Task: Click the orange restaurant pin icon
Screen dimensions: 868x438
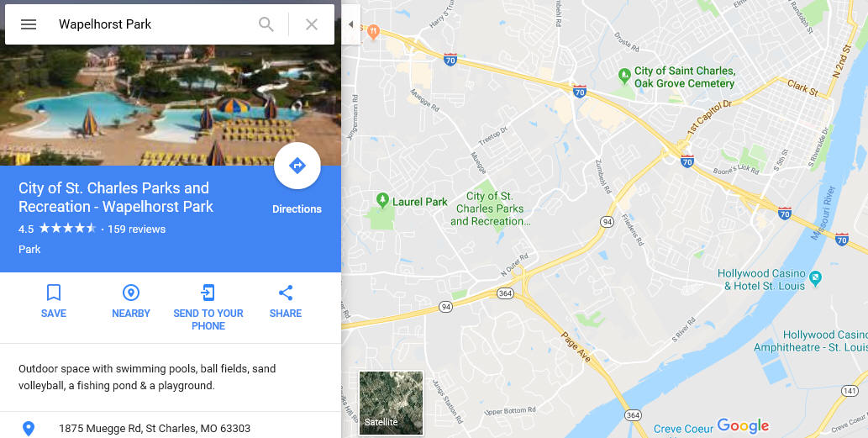Action: (x=373, y=32)
